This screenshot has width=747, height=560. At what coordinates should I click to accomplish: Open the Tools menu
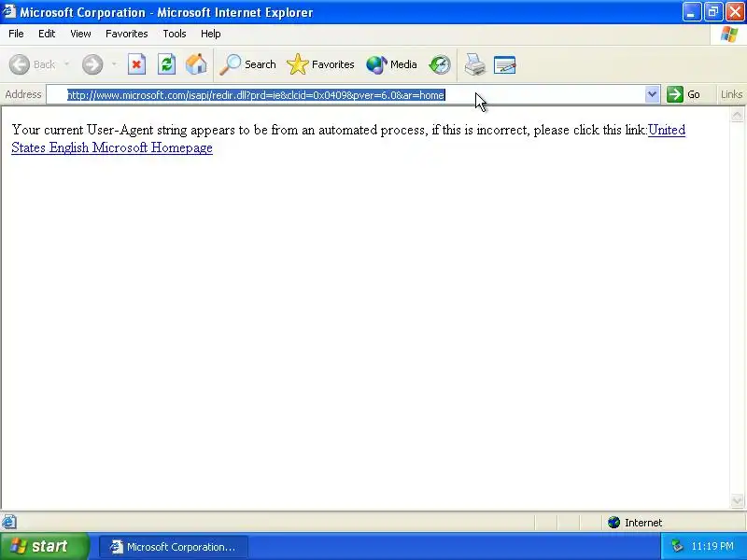(x=175, y=34)
